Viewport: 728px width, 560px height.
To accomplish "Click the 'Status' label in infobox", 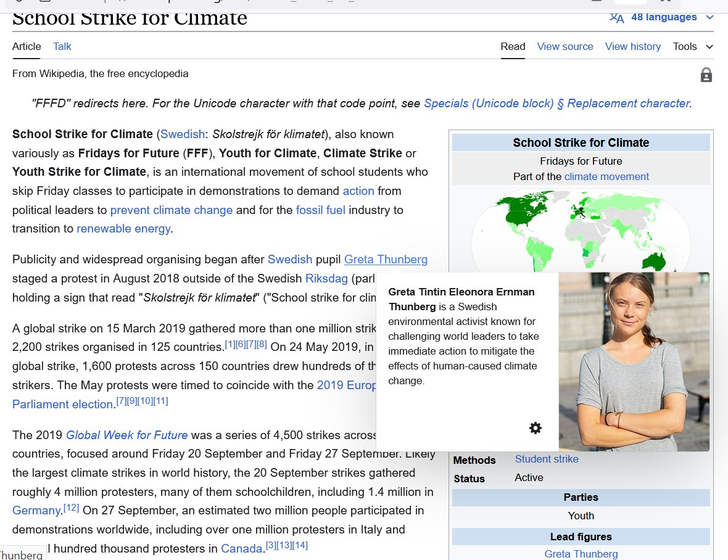I will [x=469, y=479].
